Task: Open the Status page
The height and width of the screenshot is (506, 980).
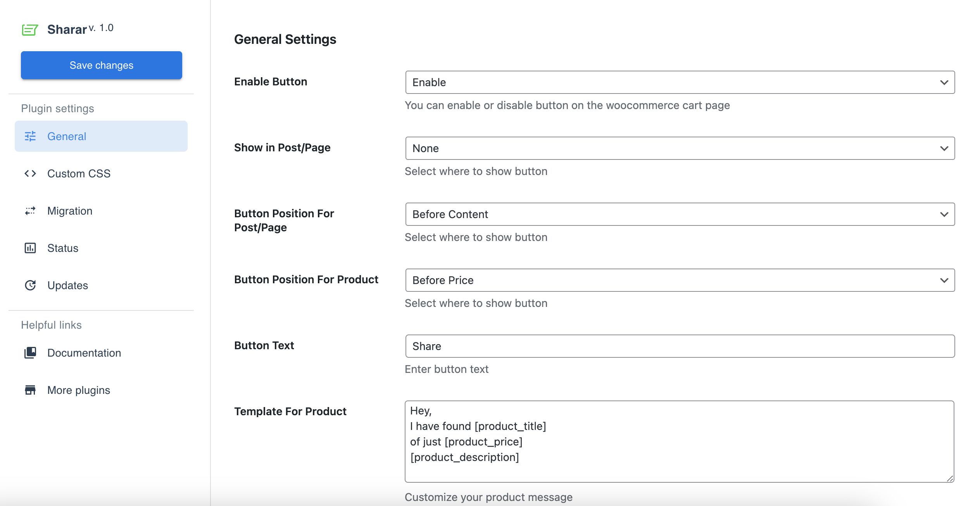Action: click(63, 248)
